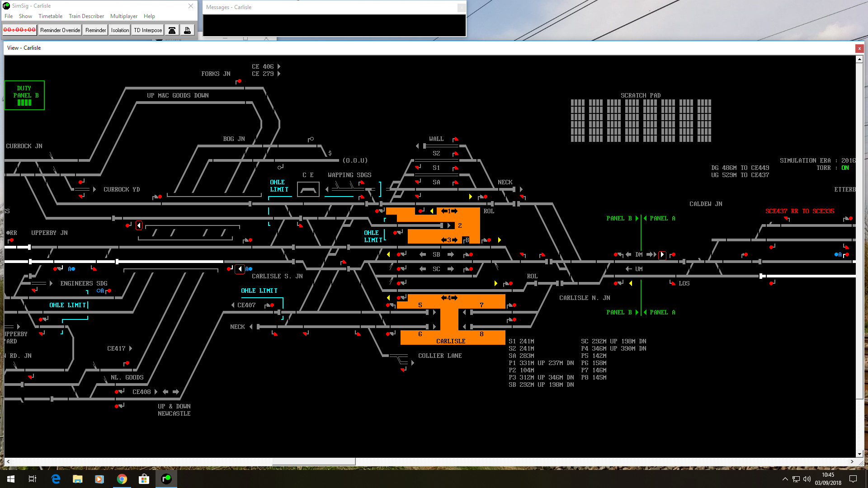Open File Explorer from taskbar
The height and width of the screenshot is (488, 868).
point(77,479)
